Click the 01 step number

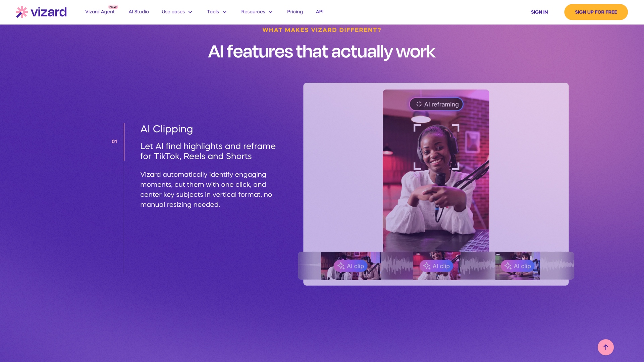[114, 141]
